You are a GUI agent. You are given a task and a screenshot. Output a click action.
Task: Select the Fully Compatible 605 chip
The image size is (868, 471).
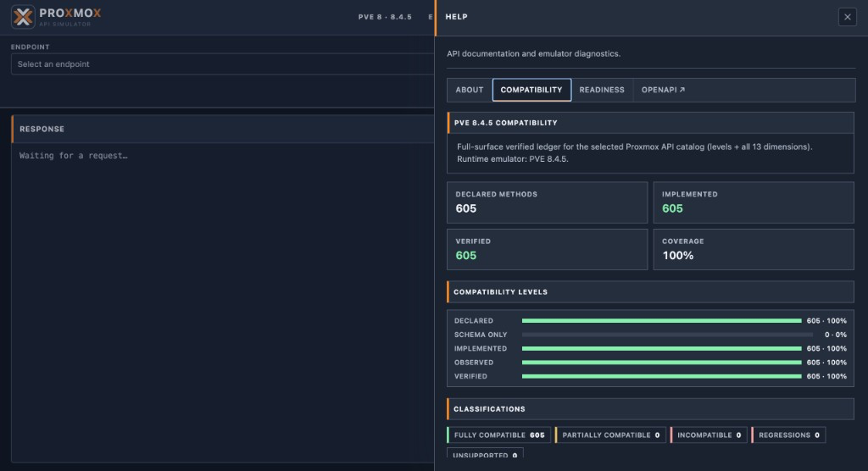tap(498, 435)
